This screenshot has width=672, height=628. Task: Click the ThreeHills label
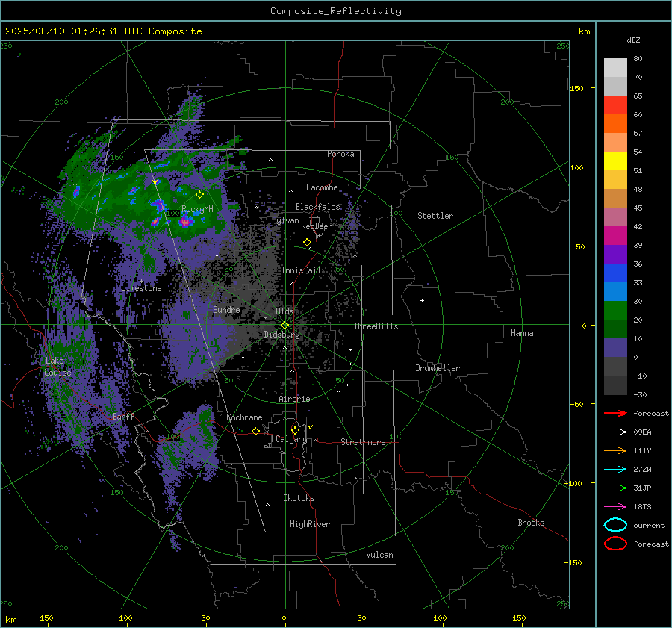point(376,326)
